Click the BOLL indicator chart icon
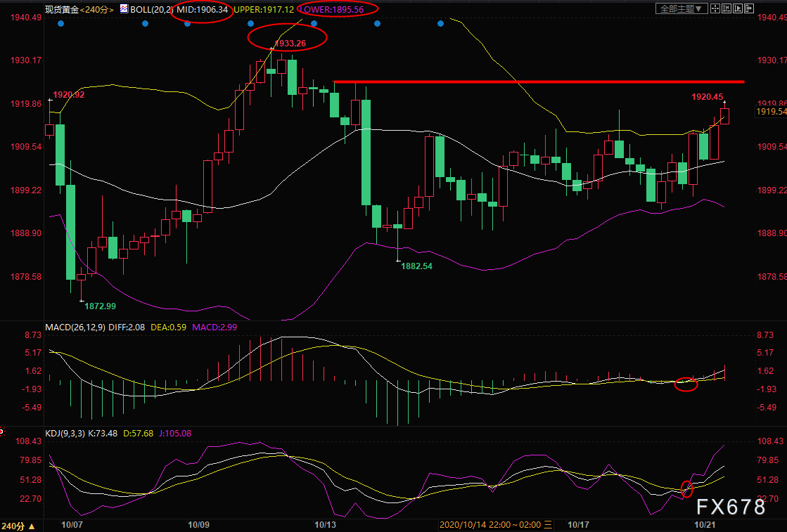787x532 pixels. (124, 8)
